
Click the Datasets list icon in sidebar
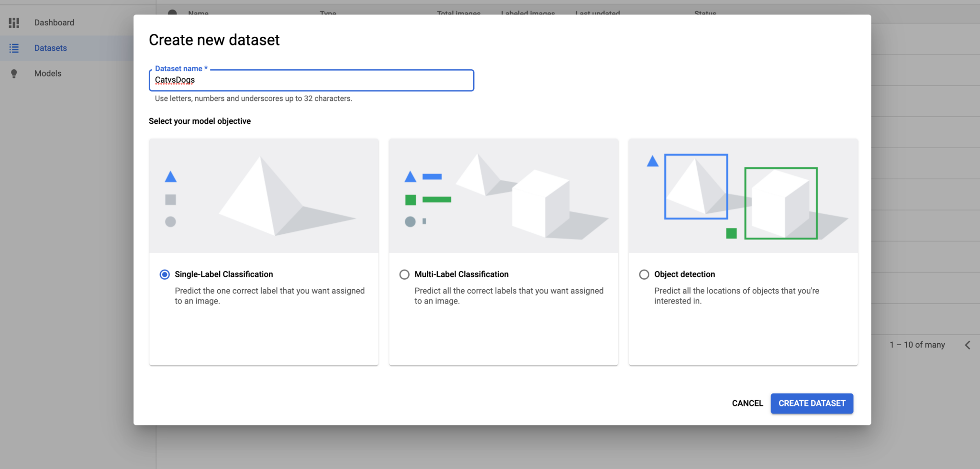[x=14, y=48]
